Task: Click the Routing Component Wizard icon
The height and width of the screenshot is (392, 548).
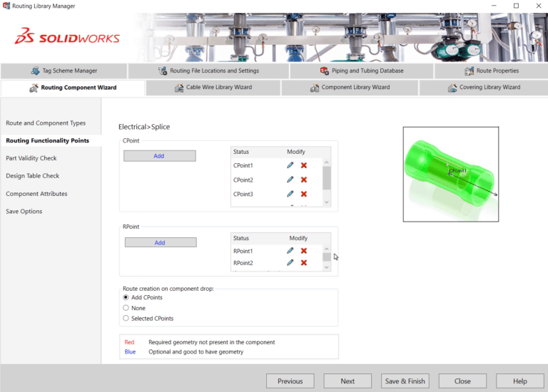Action: click(34, 88)
